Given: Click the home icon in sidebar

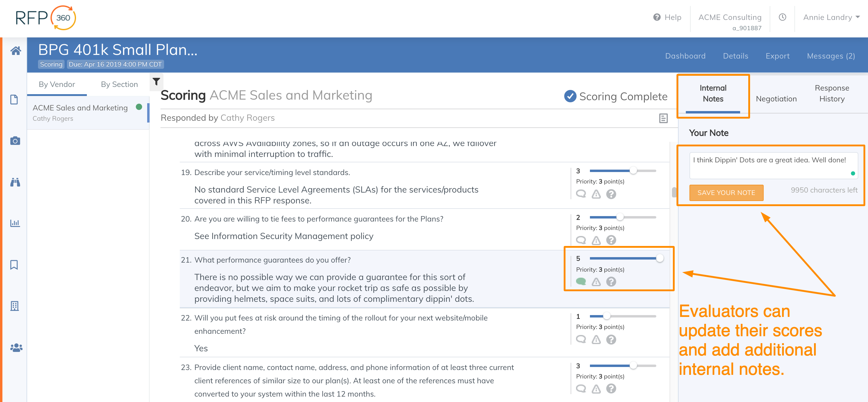Looking at the screenshot, I should [x=15, y=51].
